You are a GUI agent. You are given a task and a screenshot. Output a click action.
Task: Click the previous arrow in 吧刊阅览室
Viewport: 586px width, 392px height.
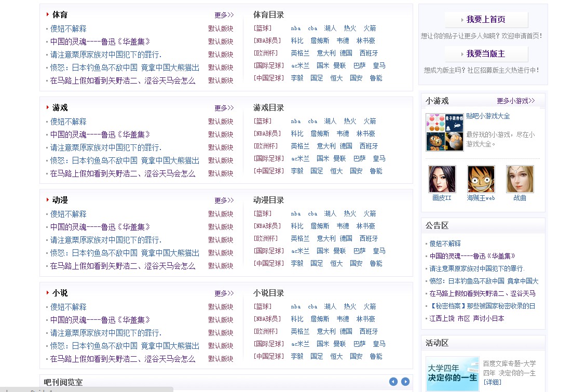[x=393, y=382]
